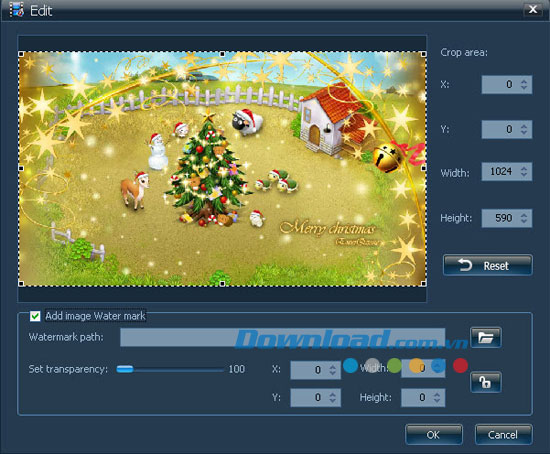Increase the crop Height with its up arrow

click(524, 214)
